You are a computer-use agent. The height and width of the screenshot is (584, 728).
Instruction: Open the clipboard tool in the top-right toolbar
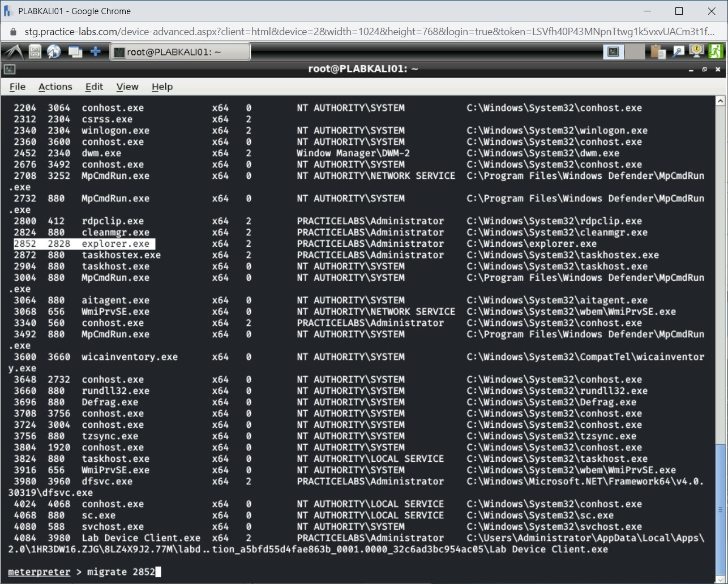657,51
